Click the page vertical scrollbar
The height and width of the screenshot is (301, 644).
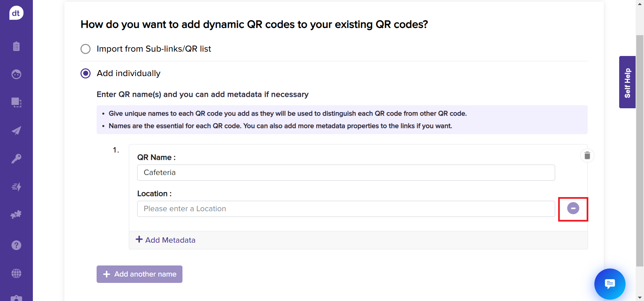640,151
